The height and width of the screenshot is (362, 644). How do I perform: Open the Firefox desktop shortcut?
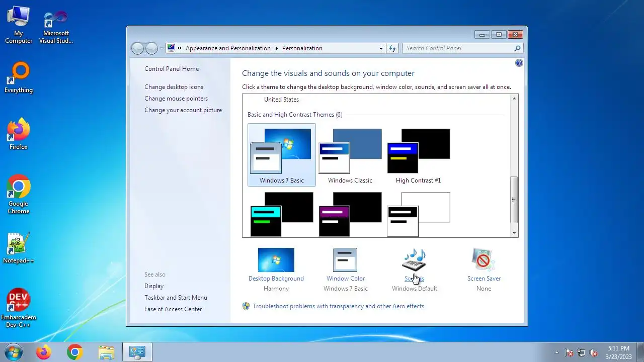19,134
